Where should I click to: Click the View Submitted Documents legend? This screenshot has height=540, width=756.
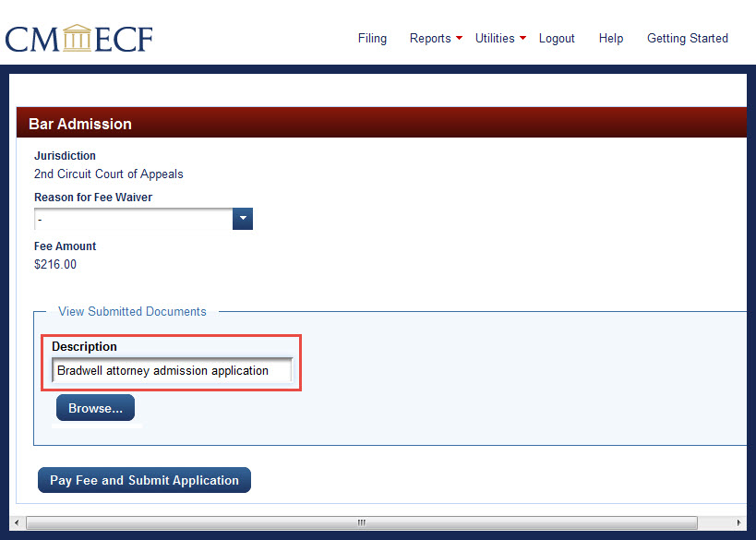pyautogui.click(x=132, y=312)
